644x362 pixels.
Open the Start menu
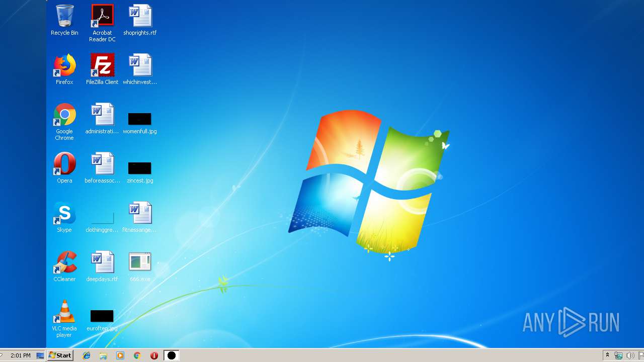(60, 355)
